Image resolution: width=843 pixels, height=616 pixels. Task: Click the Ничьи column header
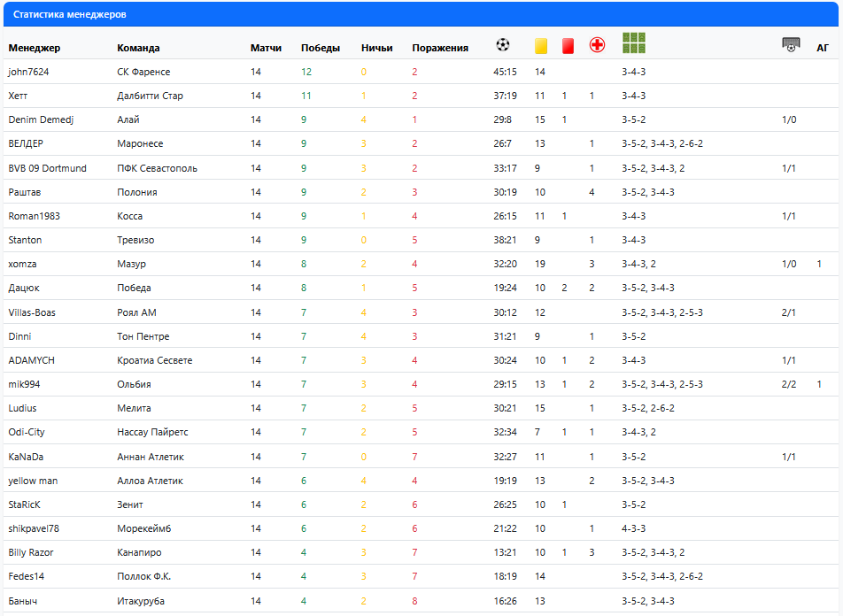(x=377, y=48)
